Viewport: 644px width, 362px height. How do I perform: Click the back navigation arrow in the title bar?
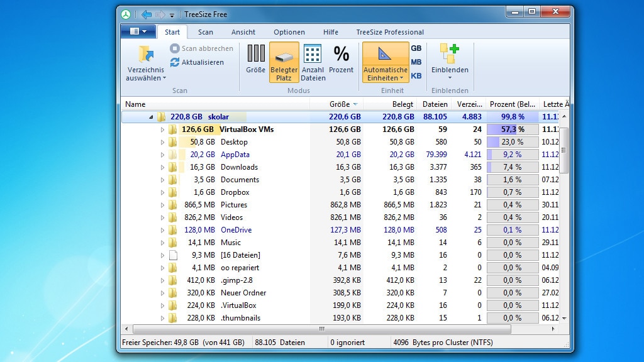click(x=146, y=14)
